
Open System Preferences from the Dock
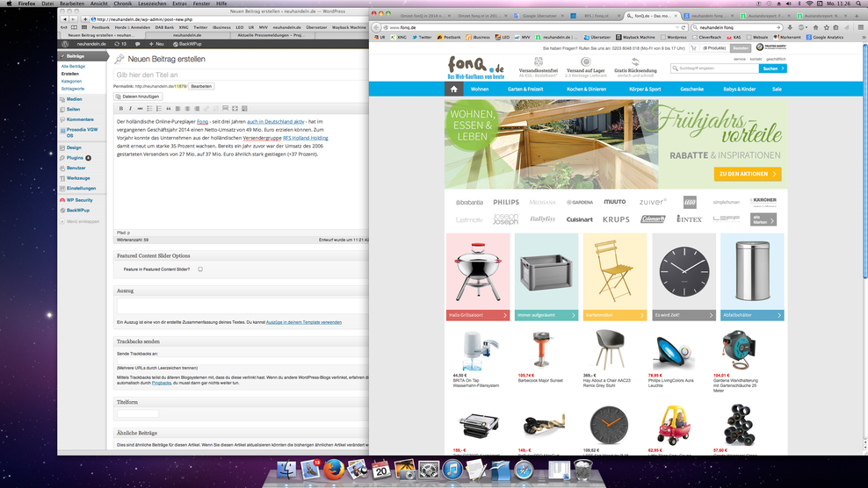coord(429,470)
